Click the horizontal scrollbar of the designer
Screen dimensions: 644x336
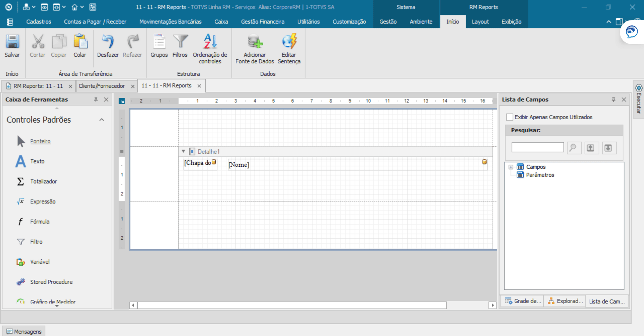(292, 305)
